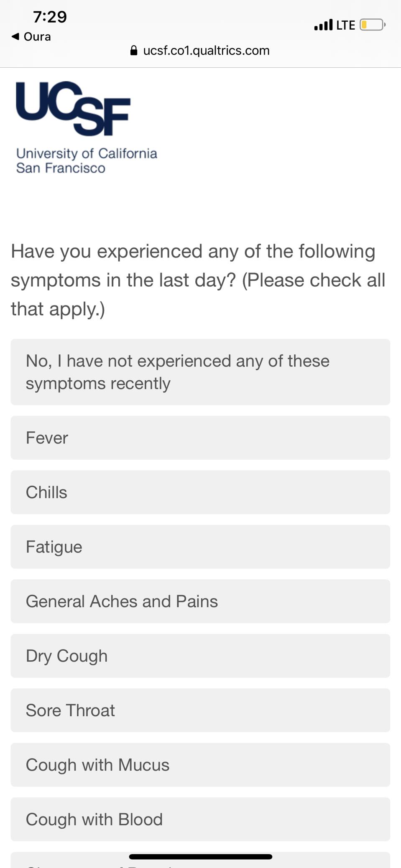The height and width of the screenshot is (868, 401).
Task: Choose General Aches and Pains
Action: click(x=200, y=601)
